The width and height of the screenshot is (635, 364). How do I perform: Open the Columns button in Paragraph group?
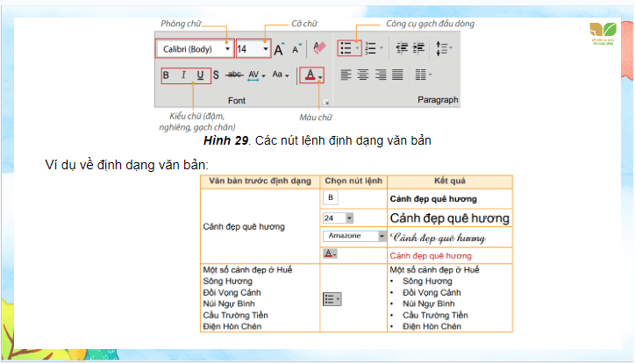click(424, 75)
